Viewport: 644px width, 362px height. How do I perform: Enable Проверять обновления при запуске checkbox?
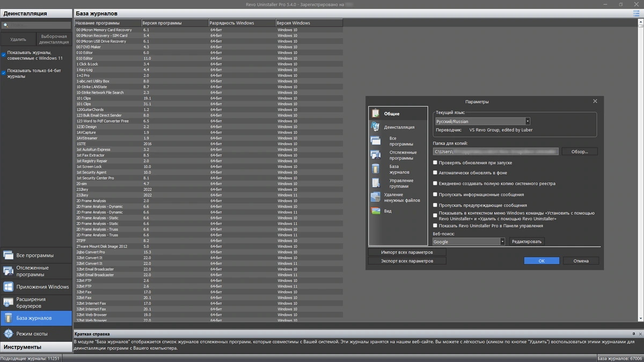coord(435,162)
